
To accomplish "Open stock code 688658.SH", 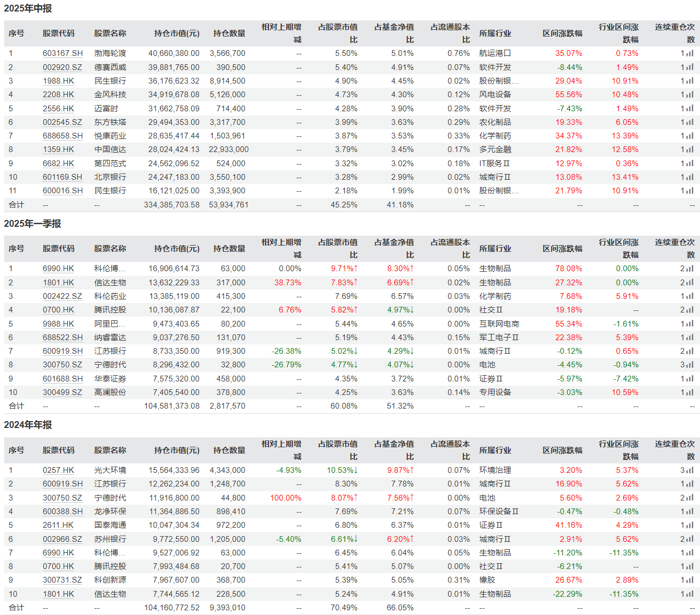I will [63, 136].
